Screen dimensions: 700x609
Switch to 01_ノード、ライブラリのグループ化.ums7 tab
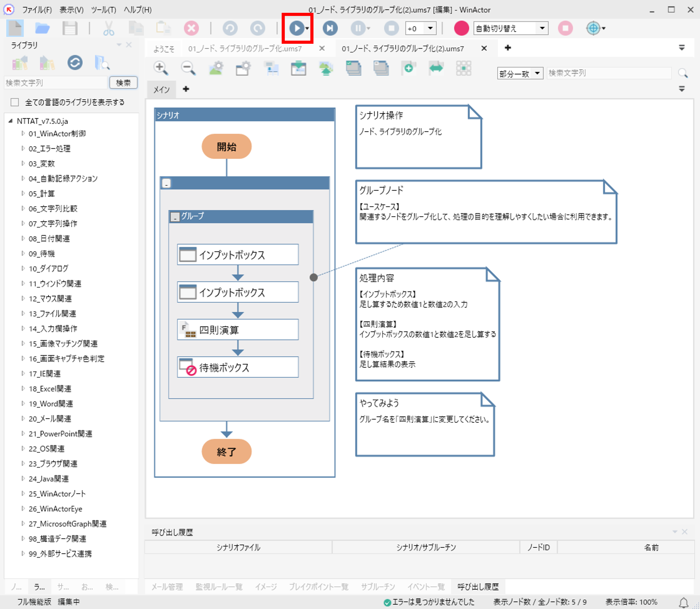pyautogui.click(x=245, y=48)
